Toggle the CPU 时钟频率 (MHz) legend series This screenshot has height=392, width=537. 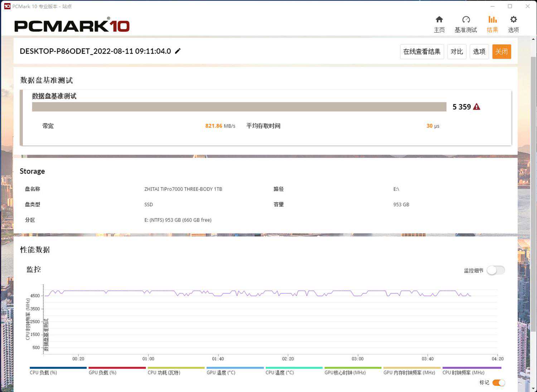click(x=463, y=373)
